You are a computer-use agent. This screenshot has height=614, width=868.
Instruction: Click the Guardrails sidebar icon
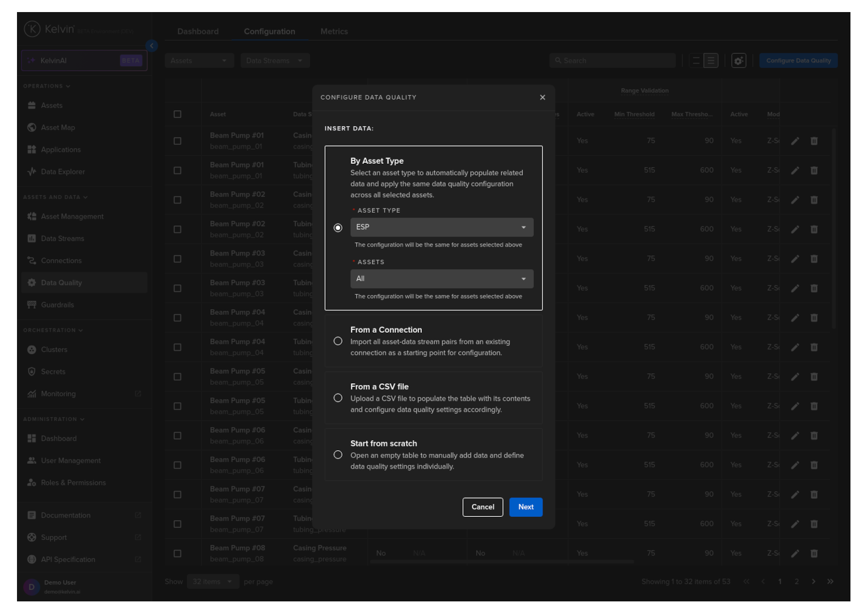[x=32, y=305]
